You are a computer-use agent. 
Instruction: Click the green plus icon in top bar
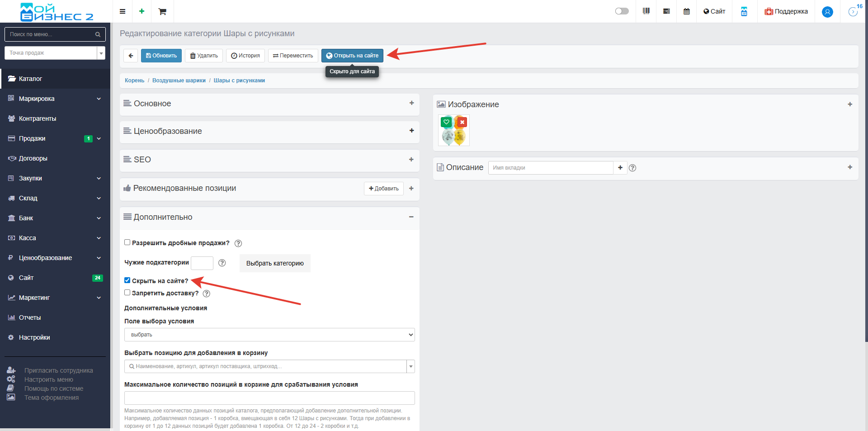142,11
